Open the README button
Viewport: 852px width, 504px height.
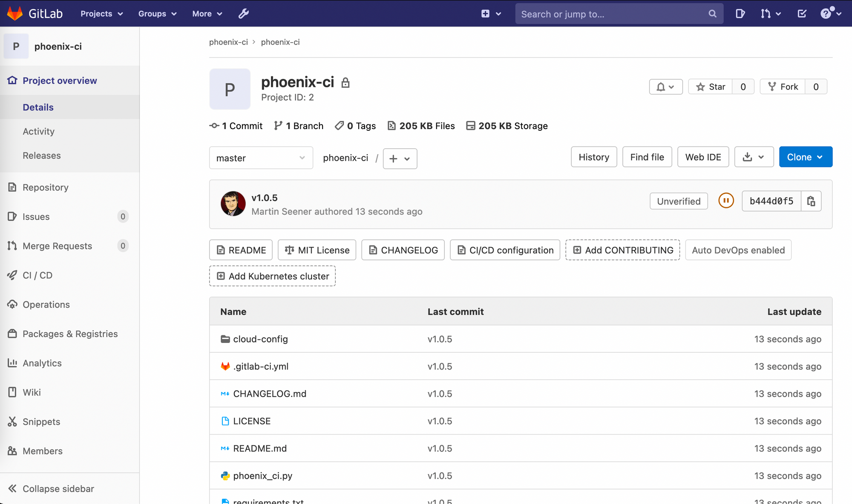[x=241, y=250]
